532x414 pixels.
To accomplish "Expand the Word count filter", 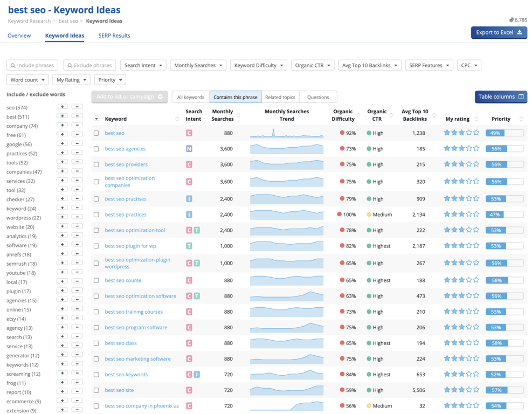I will click(27, 80).
